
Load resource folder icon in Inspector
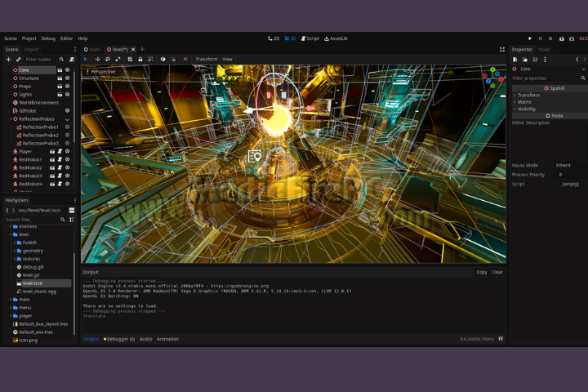tap(525, 60)
